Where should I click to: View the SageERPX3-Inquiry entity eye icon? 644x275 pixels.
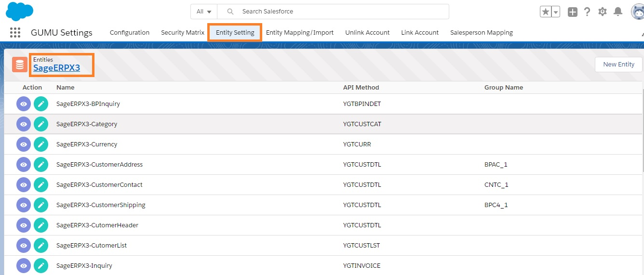(24, 265)
